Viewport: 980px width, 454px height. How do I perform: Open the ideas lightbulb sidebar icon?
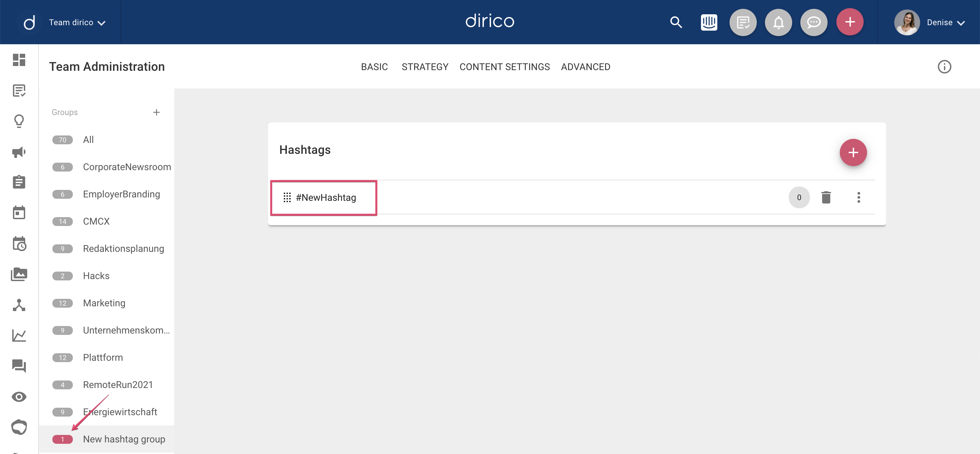coord(19,121)
